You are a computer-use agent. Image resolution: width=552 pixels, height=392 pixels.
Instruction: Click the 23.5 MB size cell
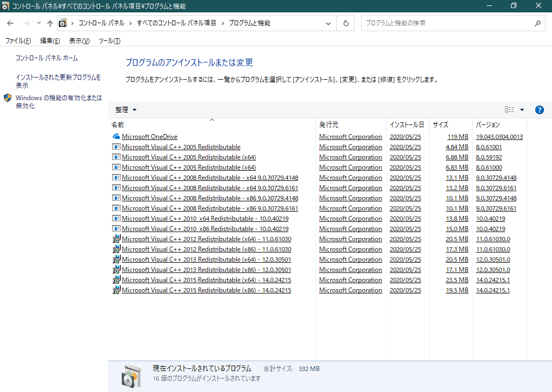click(x=457, y=280)
